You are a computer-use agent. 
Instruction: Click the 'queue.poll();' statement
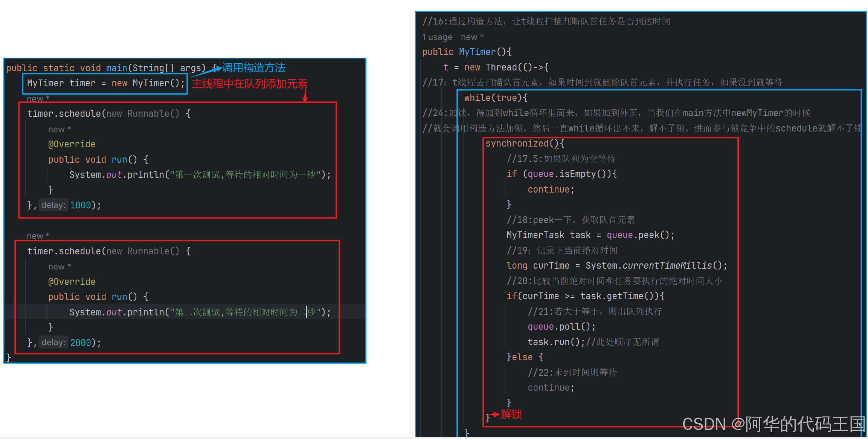click(561, 327)
